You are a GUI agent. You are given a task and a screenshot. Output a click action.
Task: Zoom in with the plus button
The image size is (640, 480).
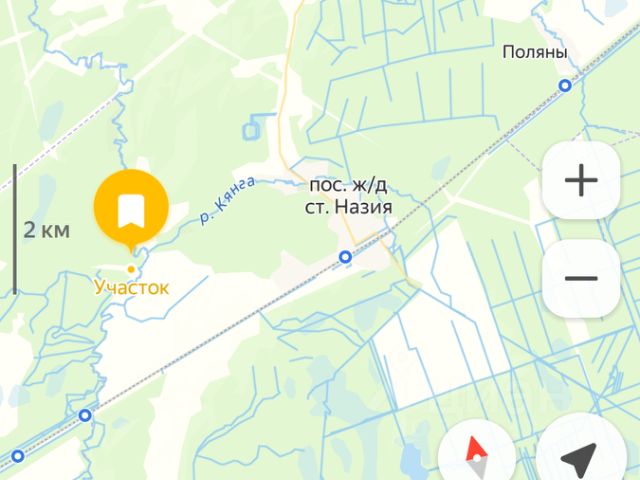click(581, 180)
